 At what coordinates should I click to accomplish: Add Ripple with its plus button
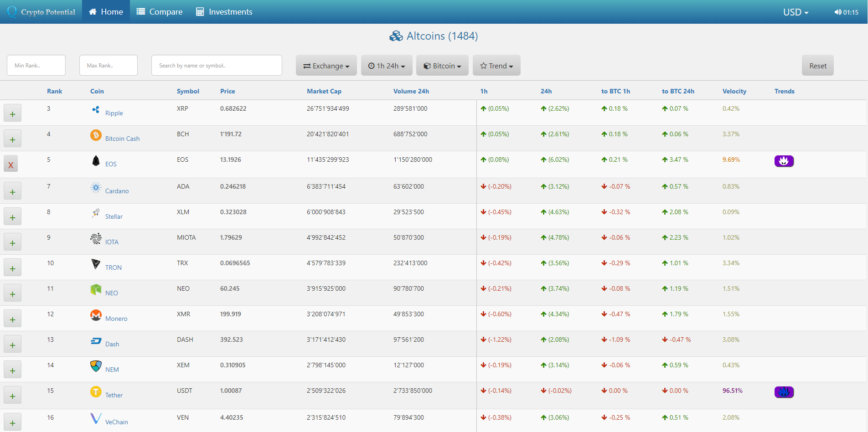[12, 113]
